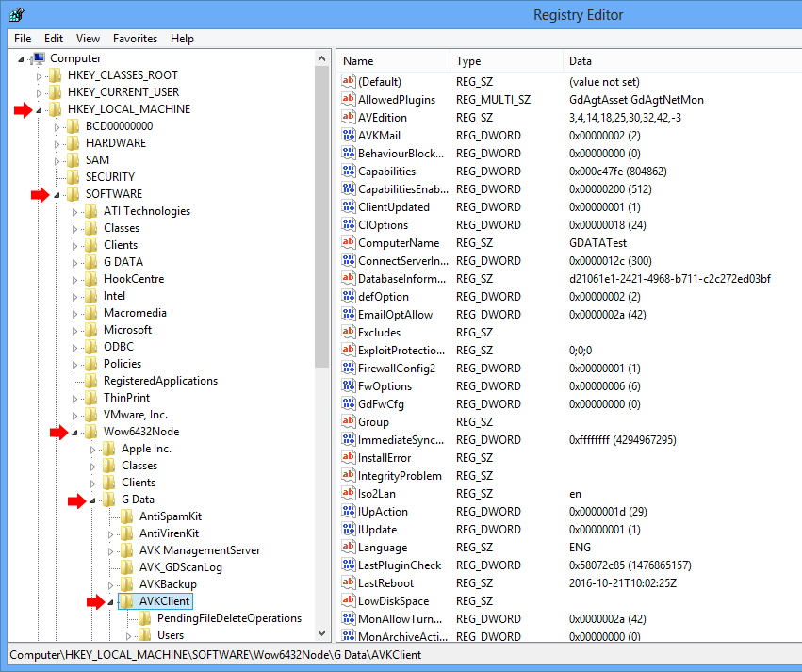Open the Edit menu

pyautogui.click(x=54, y=39)
